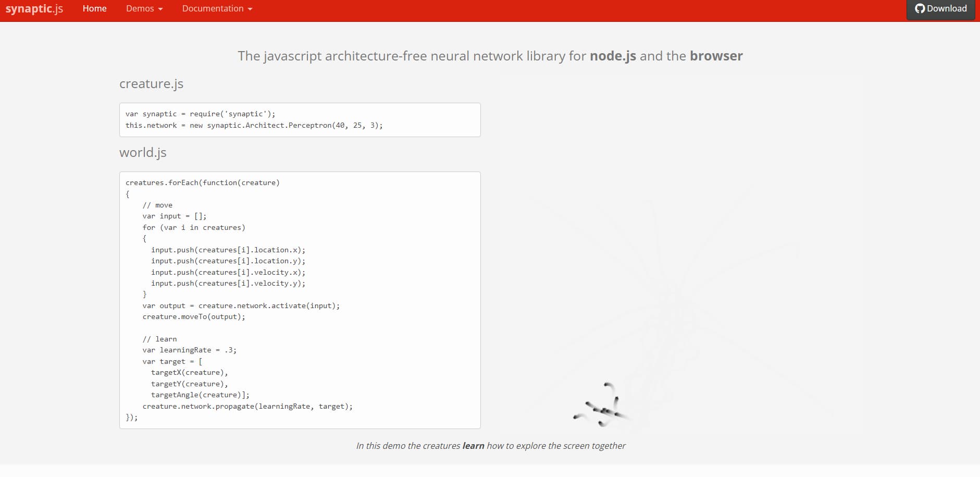Click inside the world.js code block
980x477 pixels.
pyautogui.click(x=300, y=297)
